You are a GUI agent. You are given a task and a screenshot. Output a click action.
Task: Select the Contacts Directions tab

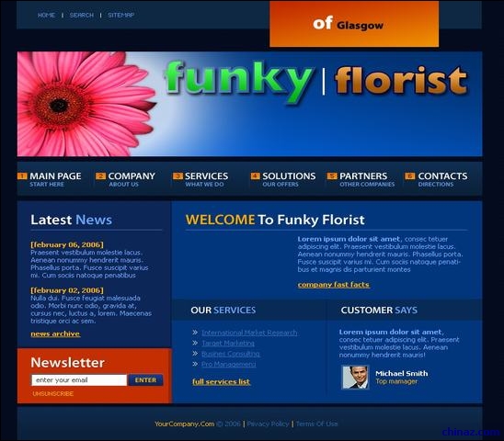436,179
